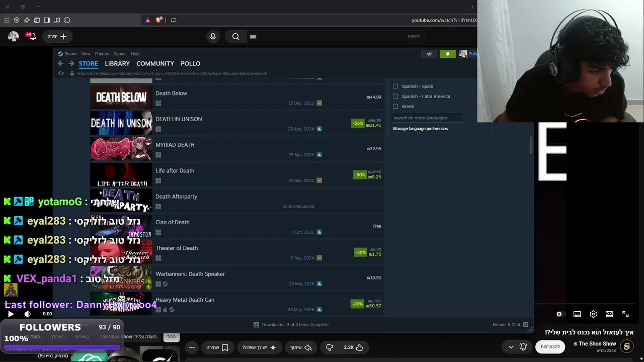Open YouTube player settings gear
This screenshot has width=644, height=362.
coord(593,314)
